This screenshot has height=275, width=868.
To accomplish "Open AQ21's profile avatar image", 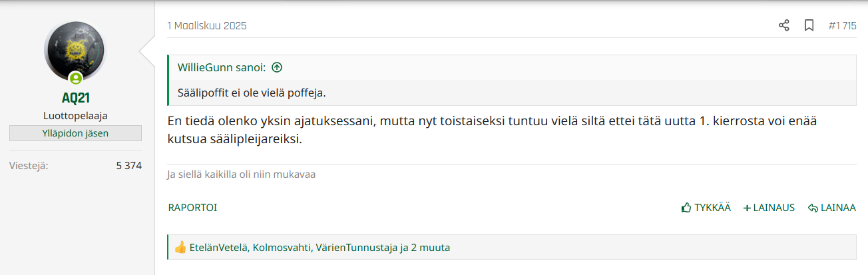I will tap(75, 51).
